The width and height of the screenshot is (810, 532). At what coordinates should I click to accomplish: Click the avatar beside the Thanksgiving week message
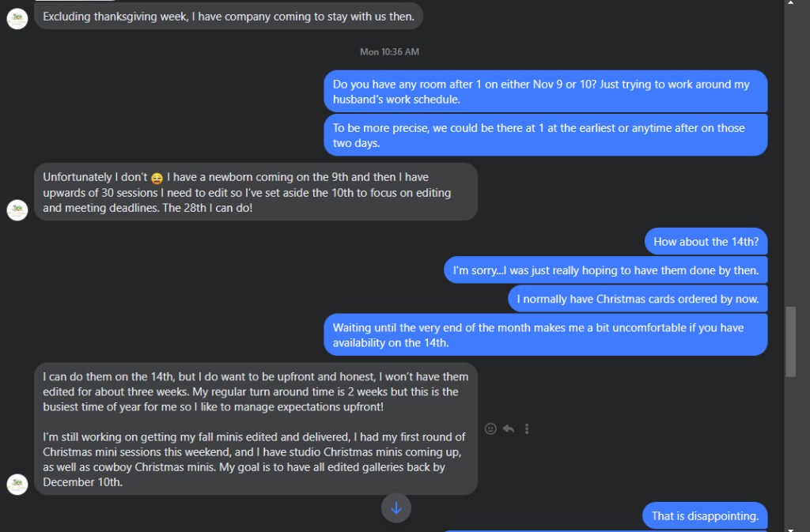[x=17, y=18]
